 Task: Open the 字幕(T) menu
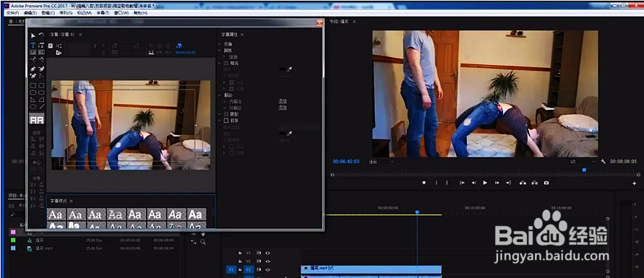click(103, 13)
